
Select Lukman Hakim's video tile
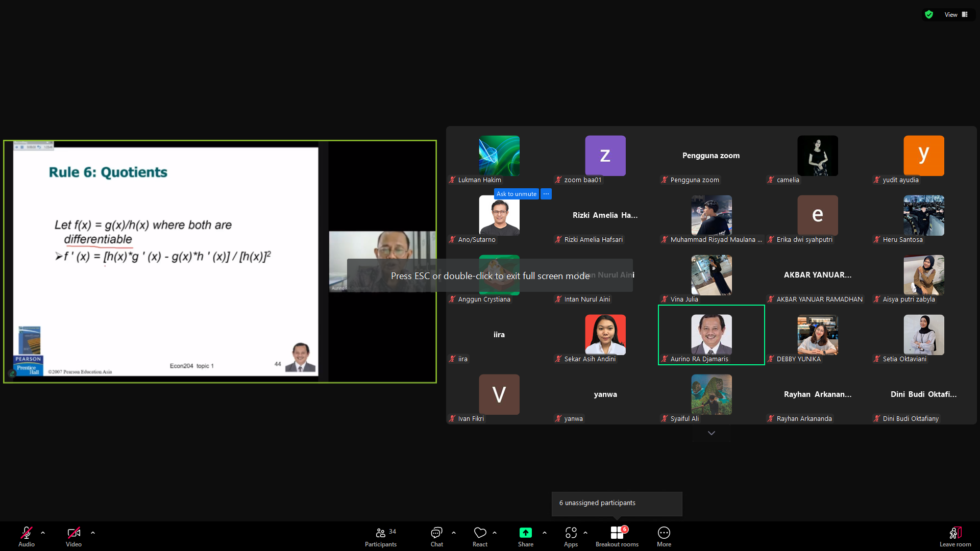click(x=499, y=156)
